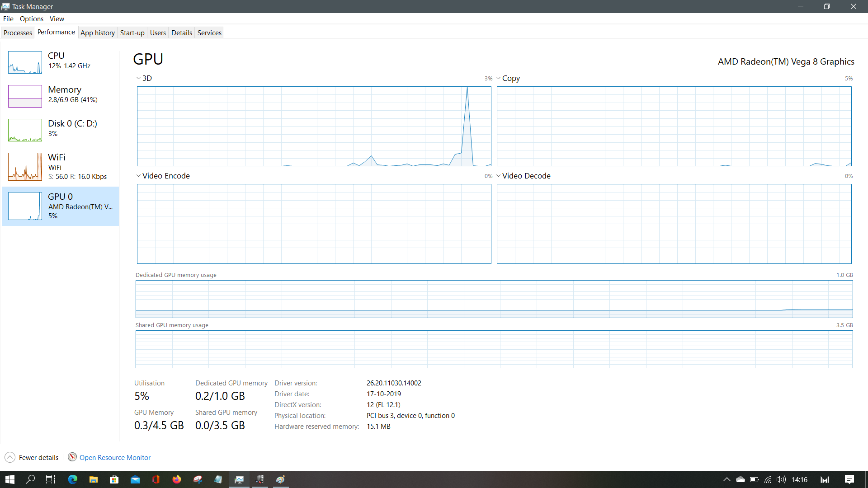Open the Options menu
868x488 pixels.
pyautogui.click(x=31, y=19)
